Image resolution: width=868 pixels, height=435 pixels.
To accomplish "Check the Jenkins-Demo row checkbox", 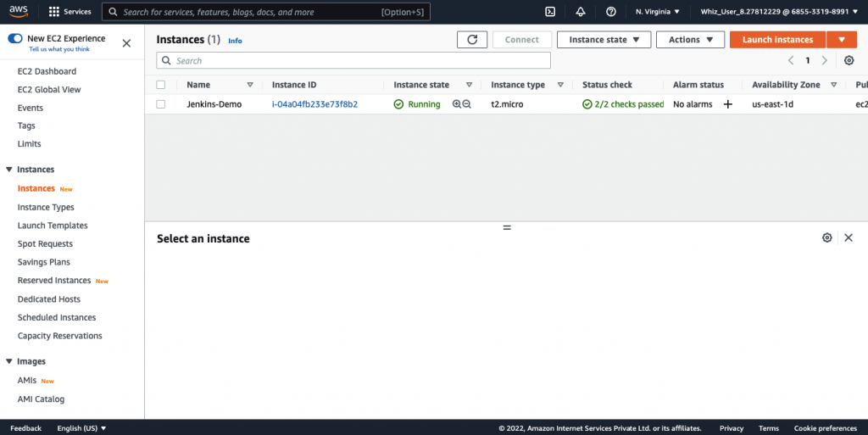I will click(161, 104).
